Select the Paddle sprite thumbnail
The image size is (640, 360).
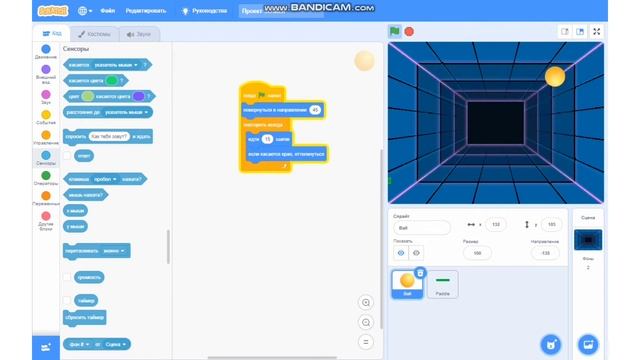click(x=442, y=284)
